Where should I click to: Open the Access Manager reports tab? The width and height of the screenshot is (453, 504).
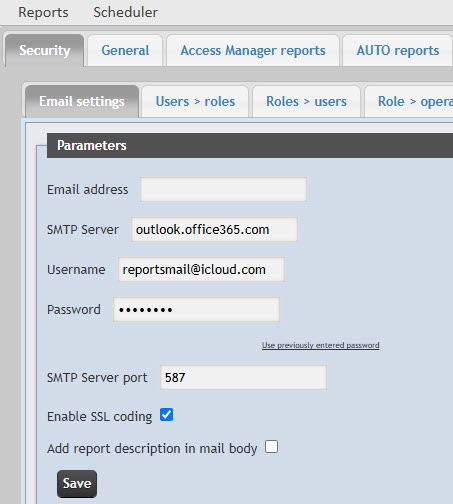click(253, 50)
